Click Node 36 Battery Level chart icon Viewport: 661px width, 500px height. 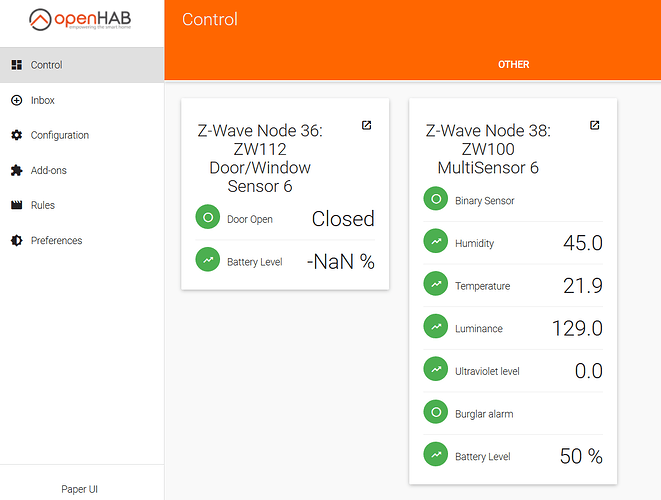point(207,261)
